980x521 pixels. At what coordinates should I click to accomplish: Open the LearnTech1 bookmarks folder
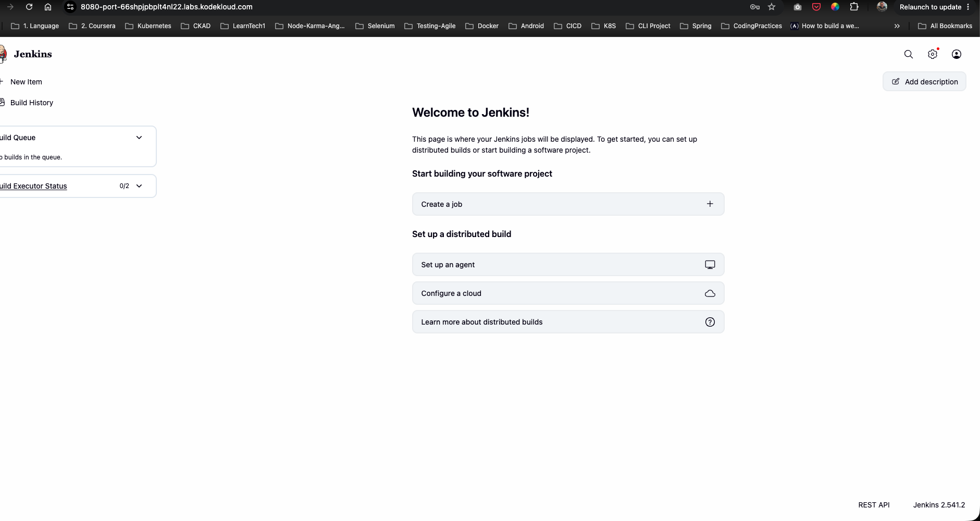point(243,26)
